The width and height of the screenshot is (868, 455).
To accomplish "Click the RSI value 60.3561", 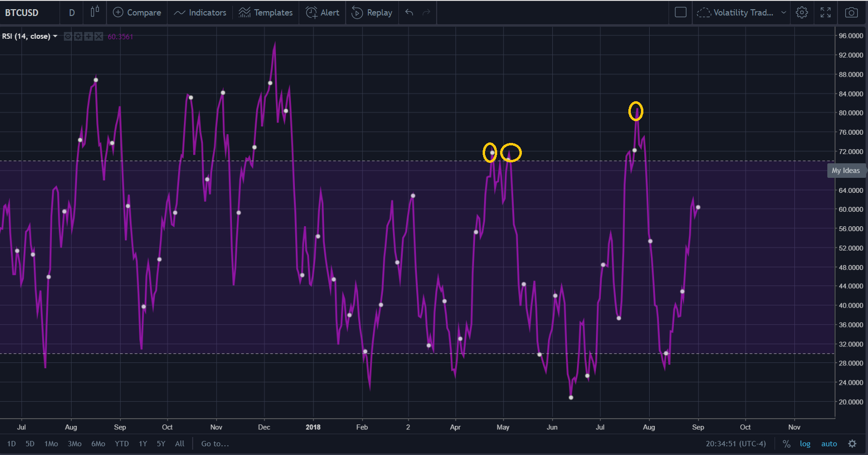I will (121, 37).
